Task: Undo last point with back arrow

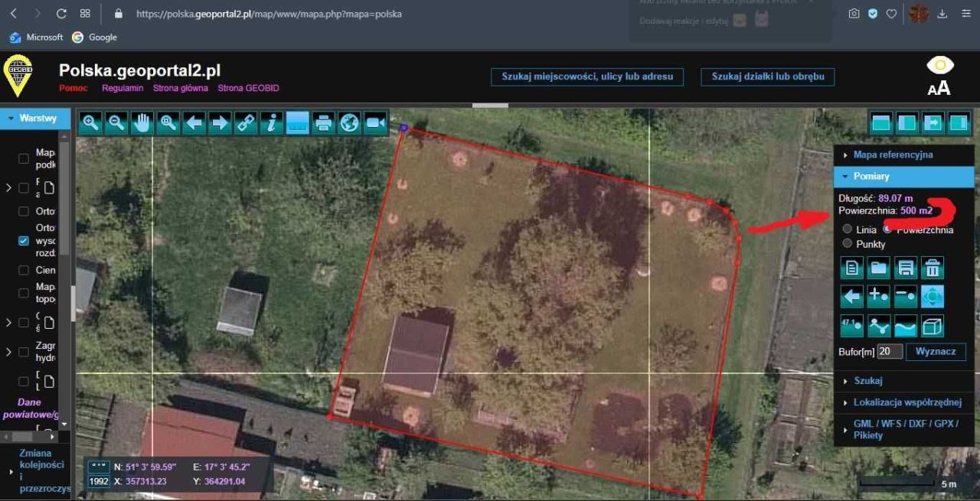Action: [x=852, y=296]
